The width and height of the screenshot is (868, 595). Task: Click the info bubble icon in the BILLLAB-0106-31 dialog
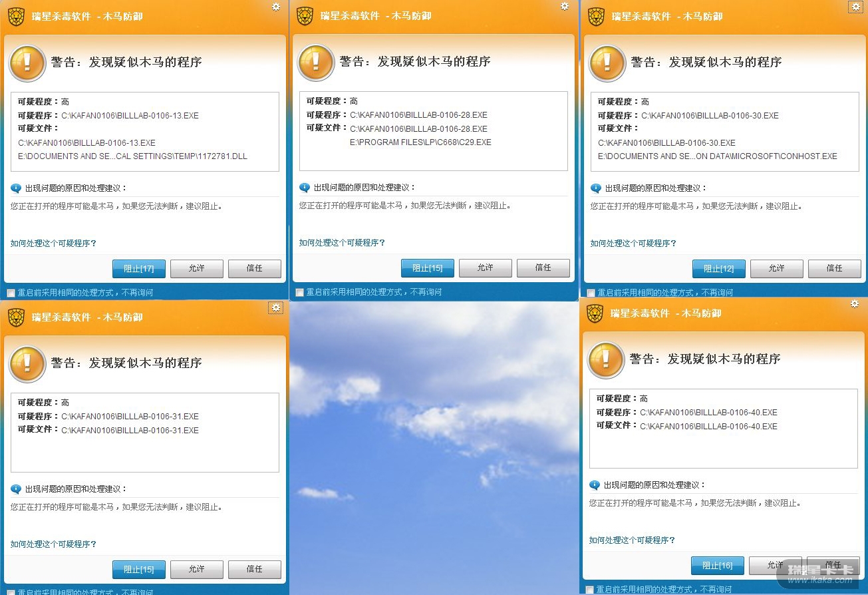(x=16, y=489)
